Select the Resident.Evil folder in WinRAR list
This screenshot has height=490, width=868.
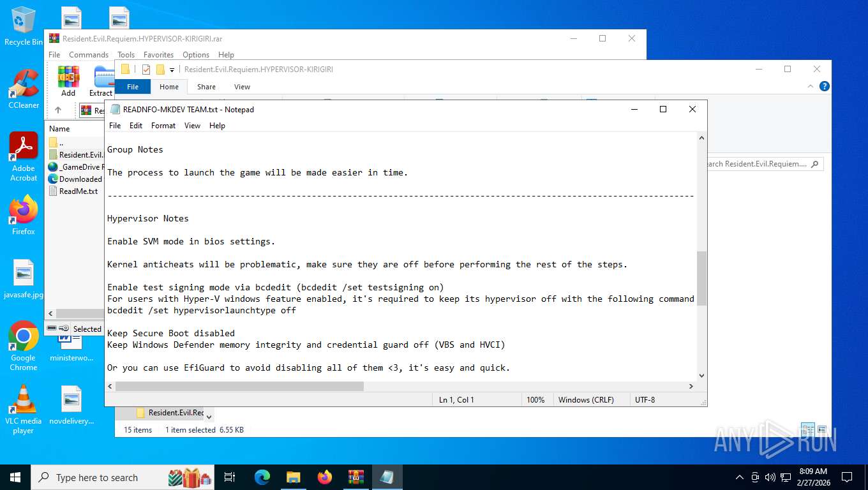(x=77, y=155)
